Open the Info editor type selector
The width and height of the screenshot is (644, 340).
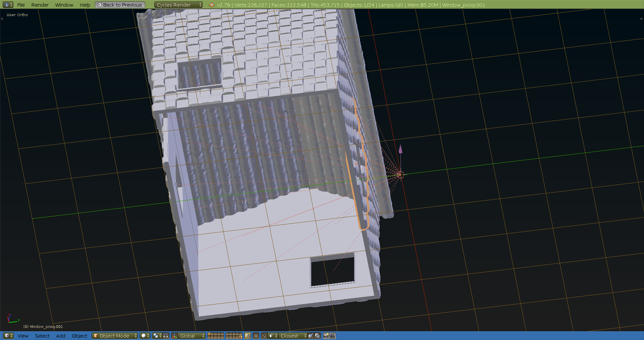point(8,5)
